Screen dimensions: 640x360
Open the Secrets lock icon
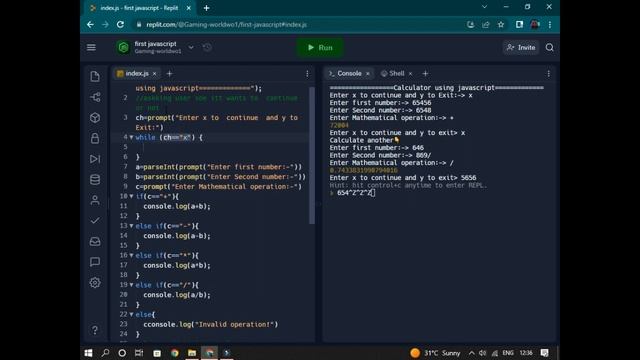[x=95, y=138]
